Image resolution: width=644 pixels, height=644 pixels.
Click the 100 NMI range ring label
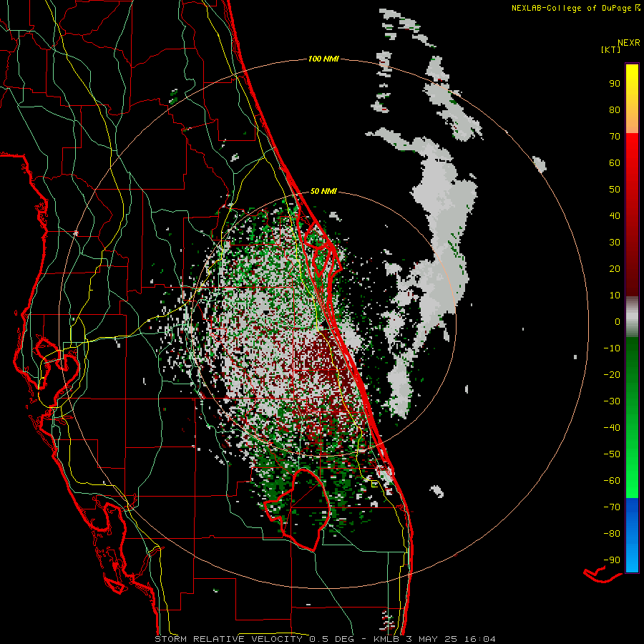pos(323,59)
